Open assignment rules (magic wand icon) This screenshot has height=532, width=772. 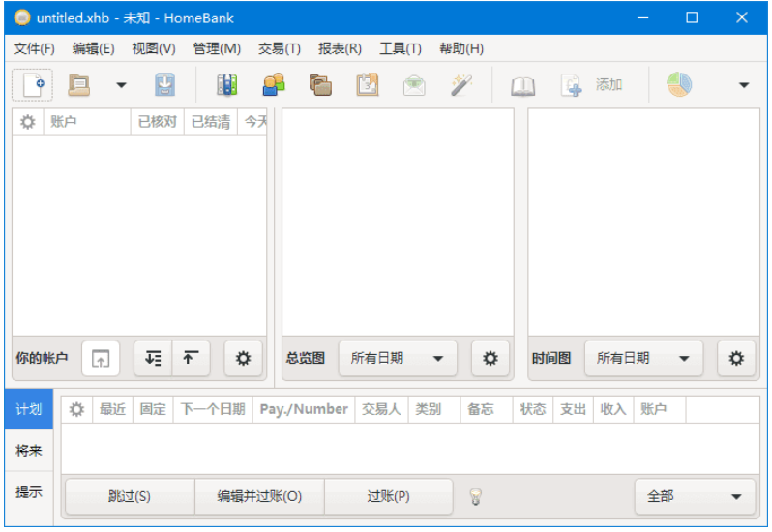pyautogui.click(x=461, y=85)
